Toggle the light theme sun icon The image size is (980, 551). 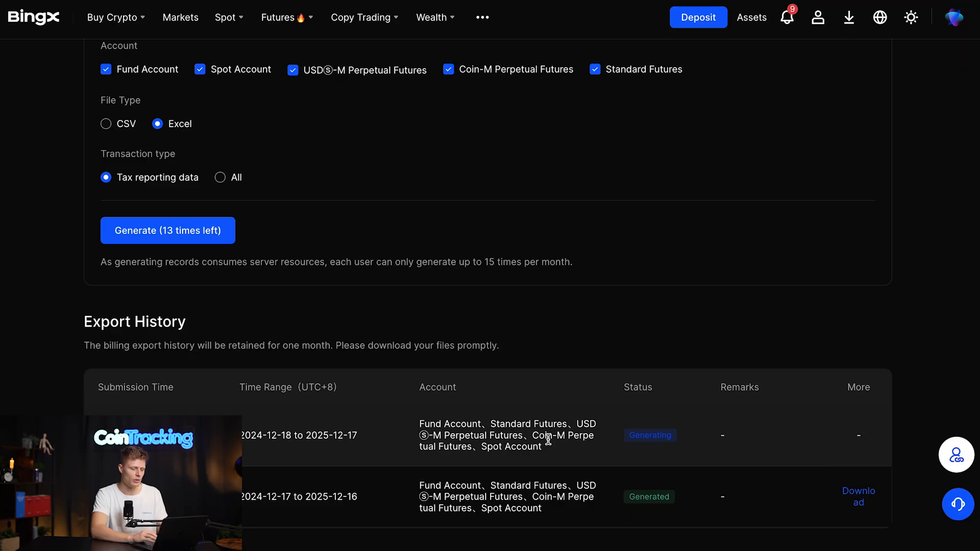[x=911, y=17]
